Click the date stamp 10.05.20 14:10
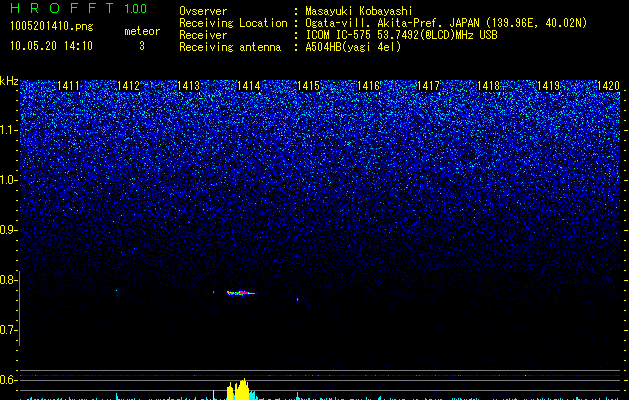Screen dimensions: 629x400 tap(51, 46)
